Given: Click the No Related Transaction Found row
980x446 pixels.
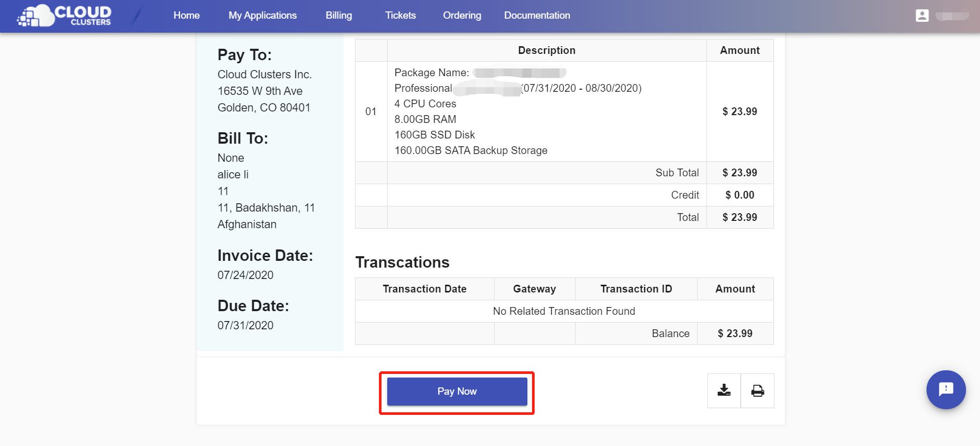Looking at the screenshot, I should pos(564,311).
